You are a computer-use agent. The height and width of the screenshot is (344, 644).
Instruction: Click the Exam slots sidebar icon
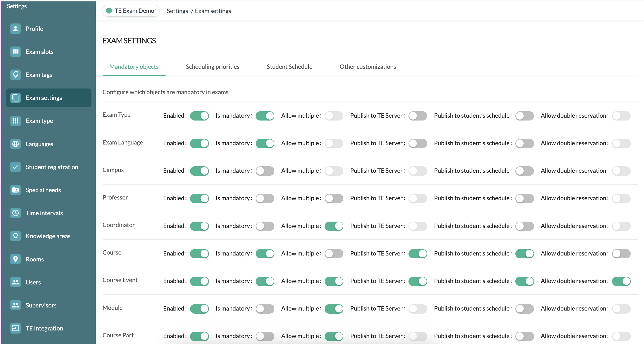[x=15, y=51]
